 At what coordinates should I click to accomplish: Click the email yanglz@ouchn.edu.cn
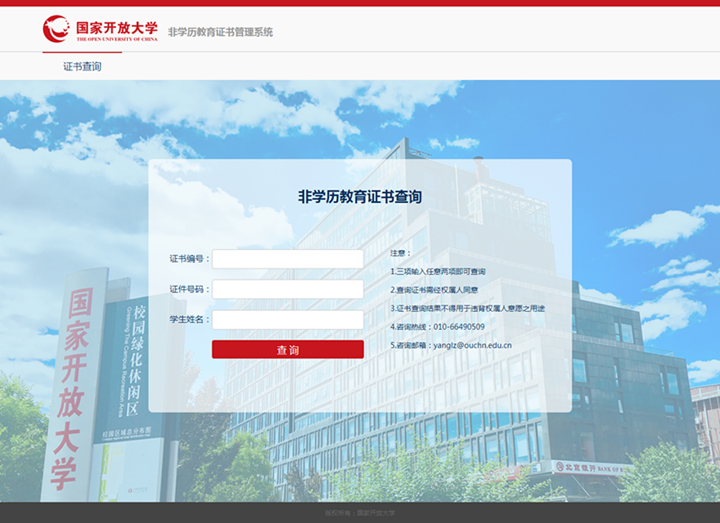coord(472,345)
